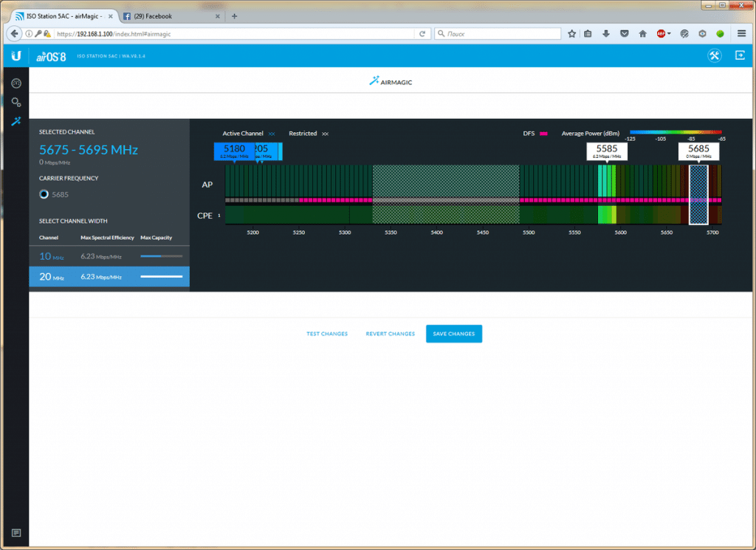Select carrier frequency 5685 radio button
This screenshot has width=756, height=550.
click(44, 194)
